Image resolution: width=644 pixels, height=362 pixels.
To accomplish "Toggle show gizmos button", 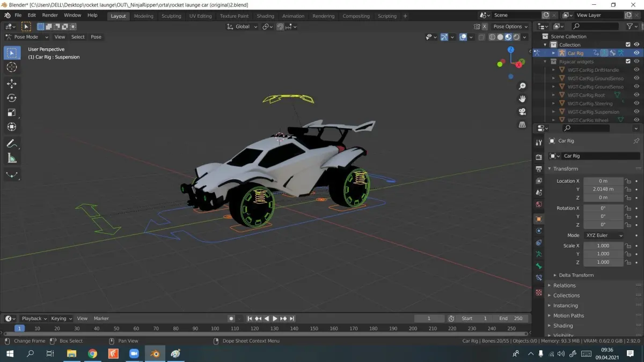I will click(444, 37).
